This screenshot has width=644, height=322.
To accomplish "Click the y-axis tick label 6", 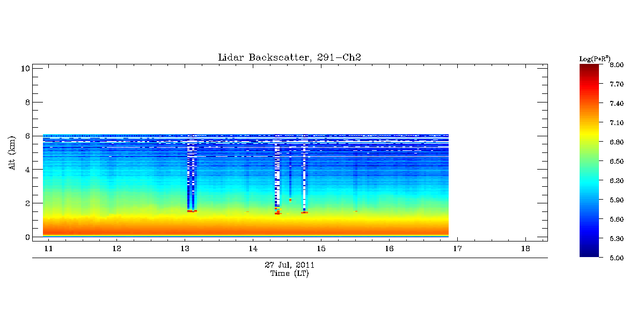I will [x=26, y=136].
